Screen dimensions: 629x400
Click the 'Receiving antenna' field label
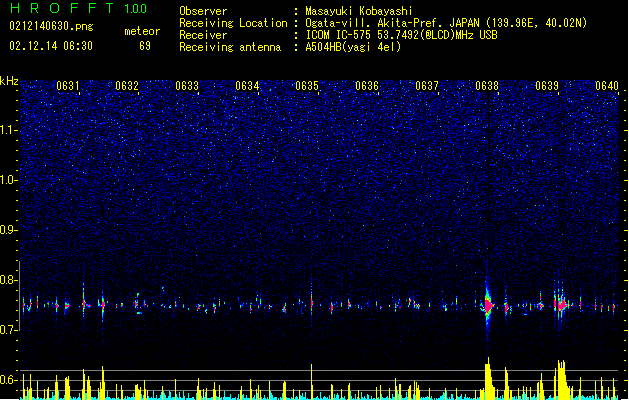pyautogui.click(x=230, y=47)
